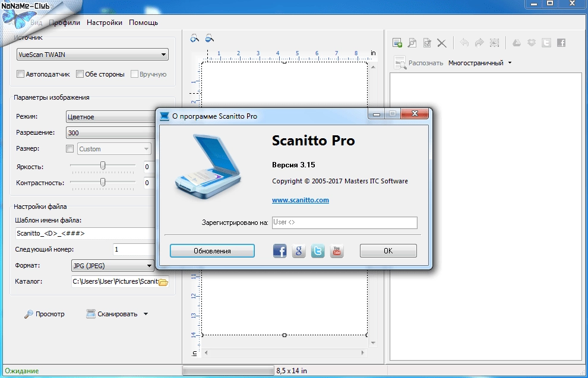Screen dimensions: 588x378
Task: Expand the Сканировать dropdown arrow
Action: point(146,314)
